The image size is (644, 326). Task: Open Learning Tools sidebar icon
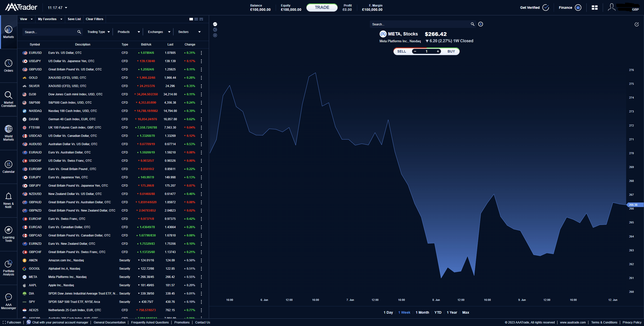(9, 230)
